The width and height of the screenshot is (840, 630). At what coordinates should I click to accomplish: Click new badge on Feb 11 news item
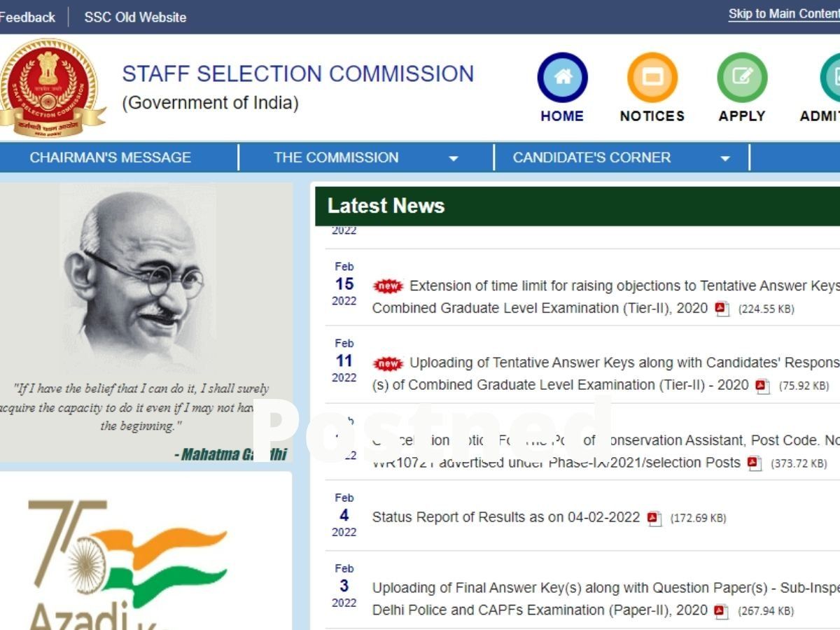[x=388, y=363]
